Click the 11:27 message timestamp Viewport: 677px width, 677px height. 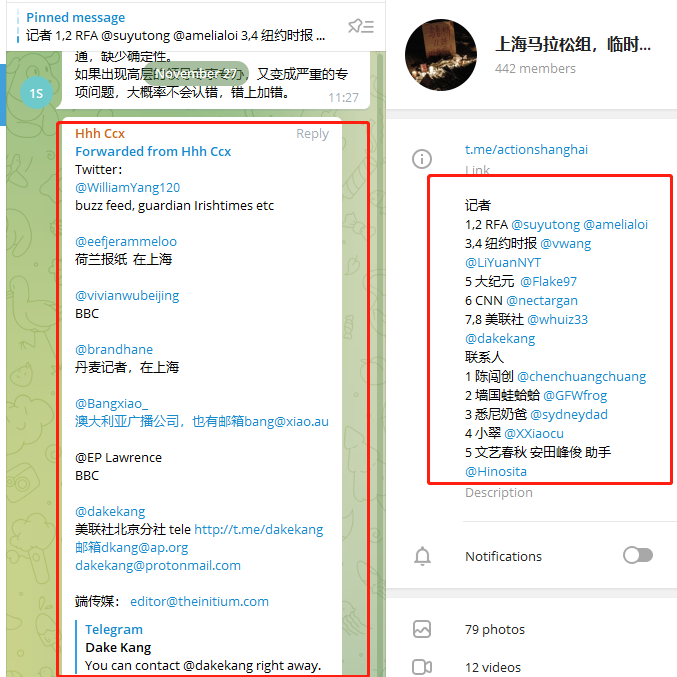click(x=343, y=98)
